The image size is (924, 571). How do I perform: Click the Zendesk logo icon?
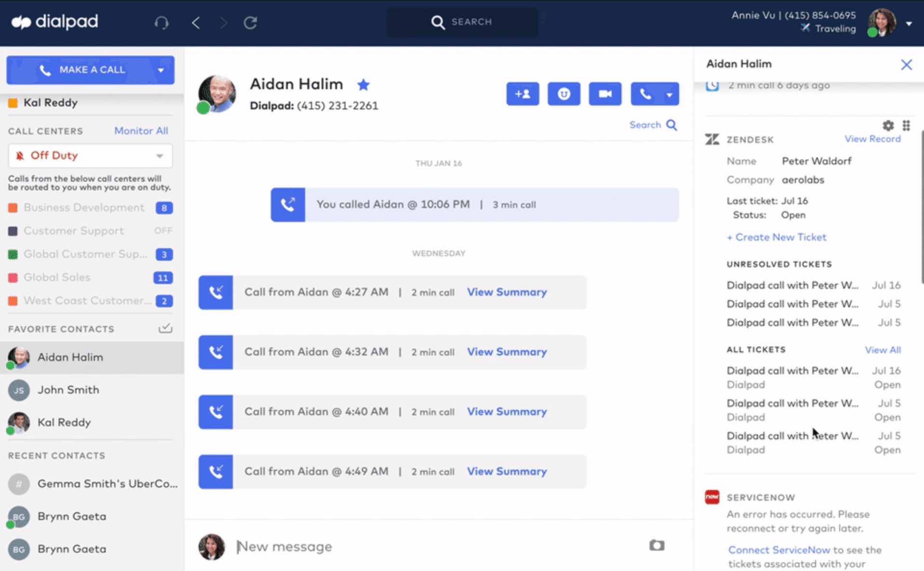click(712, 140)
